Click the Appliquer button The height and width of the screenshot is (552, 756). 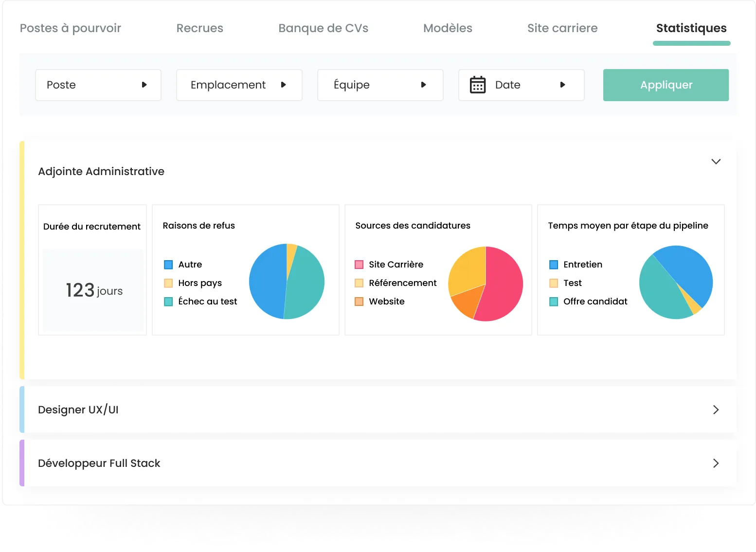click(x=666, y=85)
